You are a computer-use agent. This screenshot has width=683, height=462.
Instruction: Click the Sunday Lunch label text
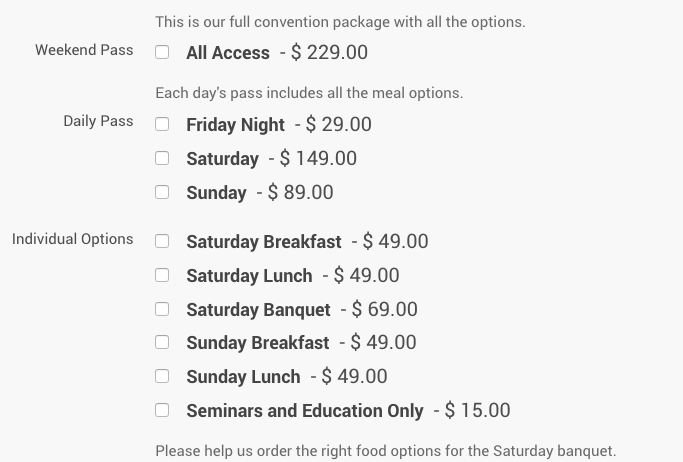243,377
